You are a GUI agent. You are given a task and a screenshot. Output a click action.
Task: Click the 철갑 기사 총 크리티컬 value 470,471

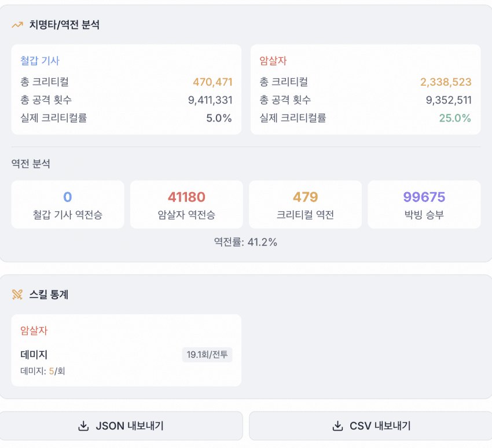click(x=212, y=82)
